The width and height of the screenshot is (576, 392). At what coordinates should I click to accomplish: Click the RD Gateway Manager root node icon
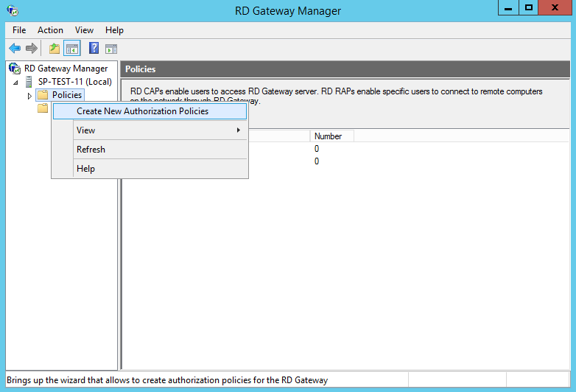15,69
